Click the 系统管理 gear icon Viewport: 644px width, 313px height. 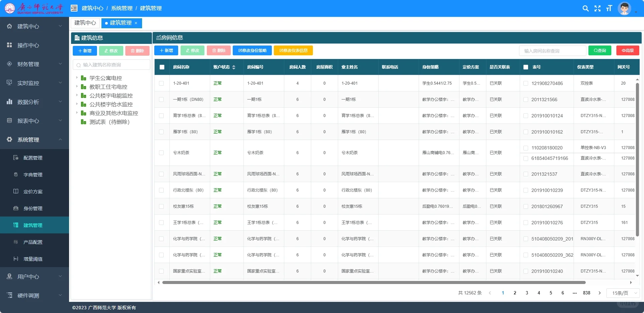pos(9,139)
